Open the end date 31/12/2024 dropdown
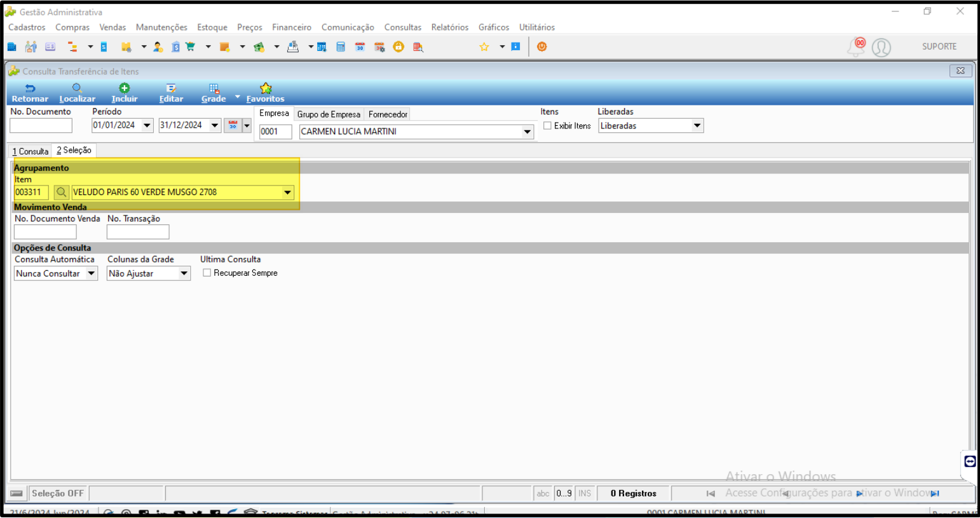The image size is (980, 518). pyautogui.click(x=215, y=125)
